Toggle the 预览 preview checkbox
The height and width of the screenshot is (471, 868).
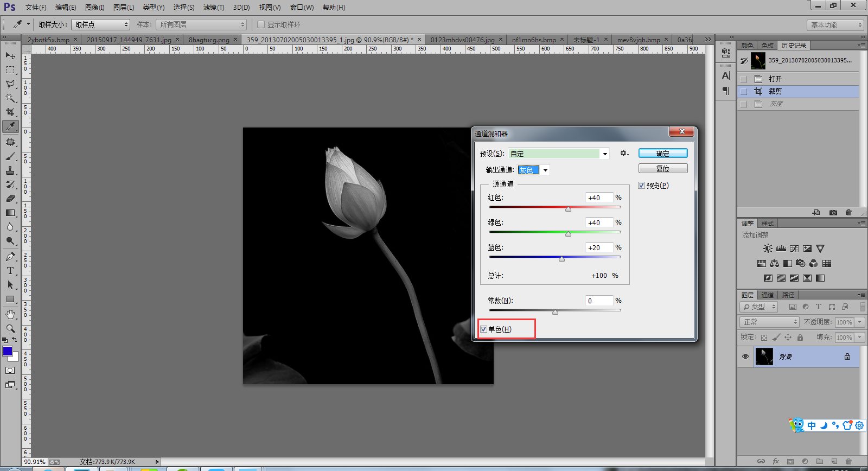point(642,186)
